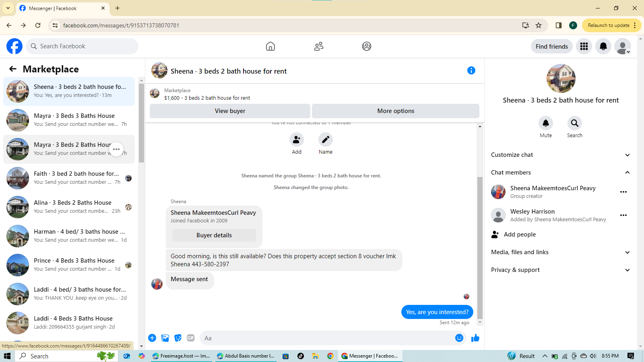The height and width of the screenshot is (362, 644).
Task: Open Mayra 3 Beds 3 Baths House chat
Action: pyautogui.click(x=69, y=120)
